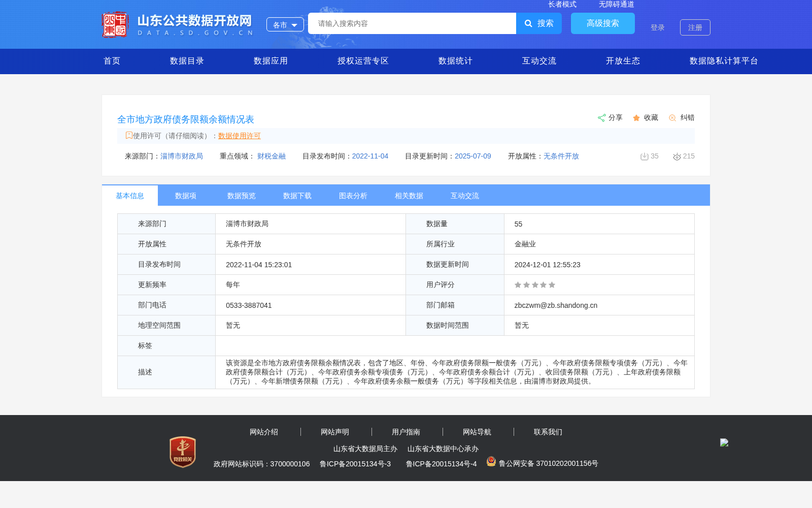Click the download count icon beside 35
Viewport: 812px width, 508px height.
[x=645, y=156]
